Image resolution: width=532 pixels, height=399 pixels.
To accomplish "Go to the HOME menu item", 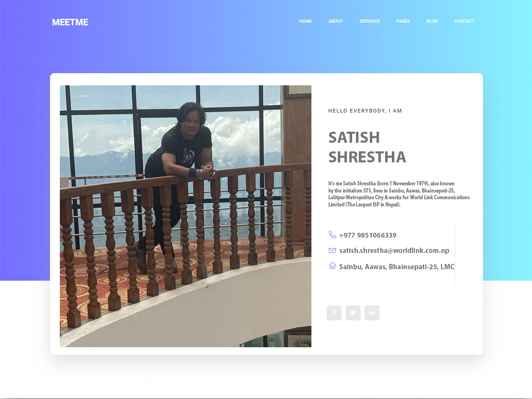I will click(305, 21).
